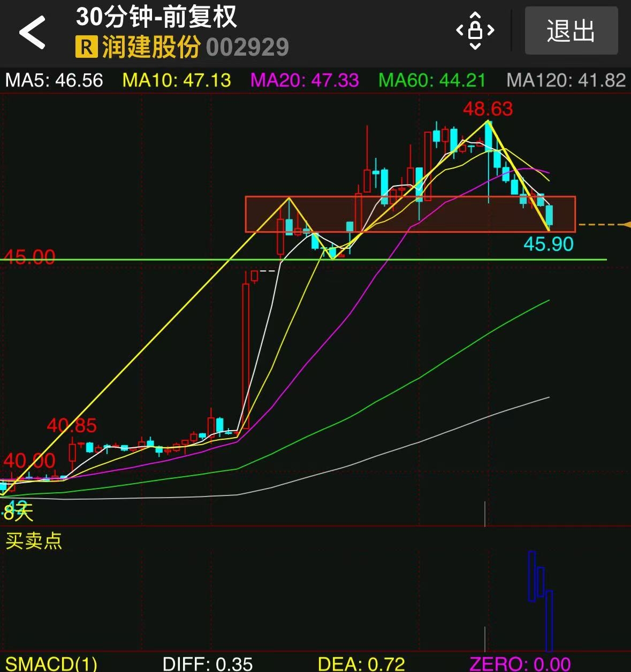
Task: Tap stock name 润建股份
Action: [151, 47]
